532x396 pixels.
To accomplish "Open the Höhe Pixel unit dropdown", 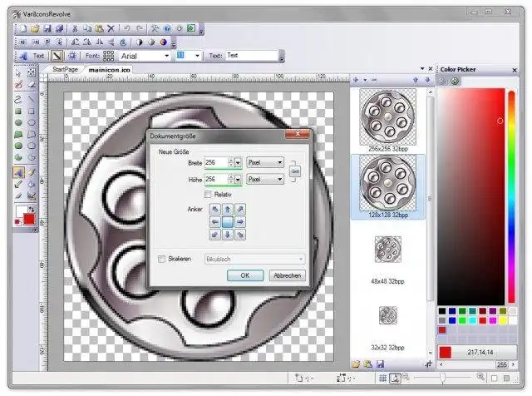I will pos(265,179).
